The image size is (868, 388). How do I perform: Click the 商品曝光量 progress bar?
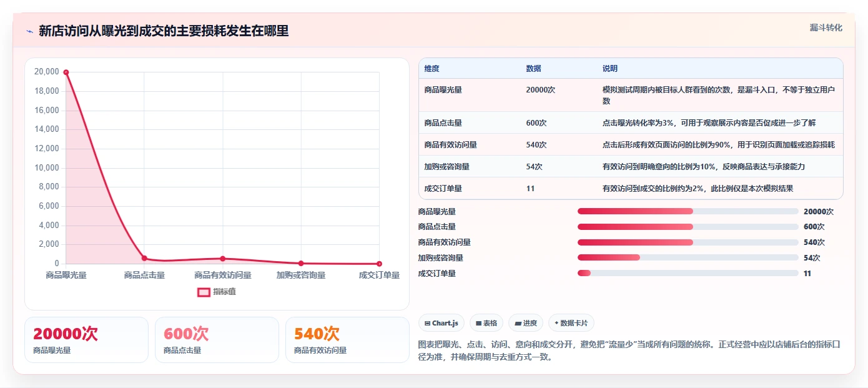click(688, 211)
